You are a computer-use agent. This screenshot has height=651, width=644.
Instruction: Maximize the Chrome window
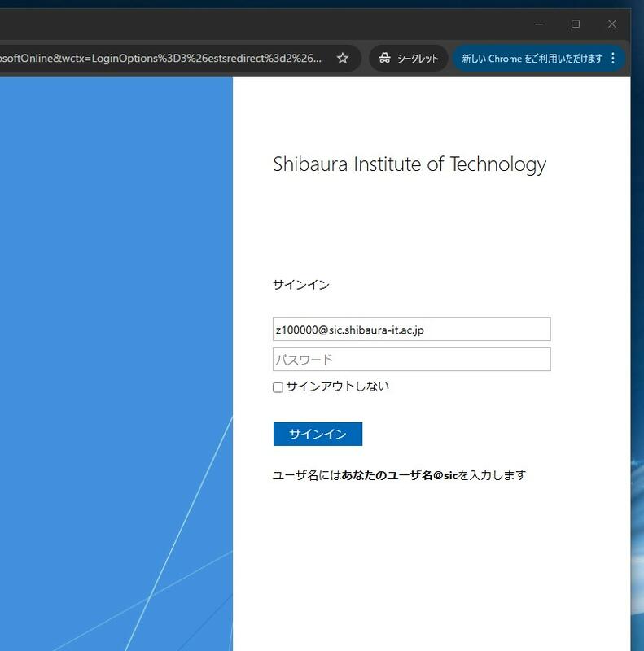click(576, 24)
